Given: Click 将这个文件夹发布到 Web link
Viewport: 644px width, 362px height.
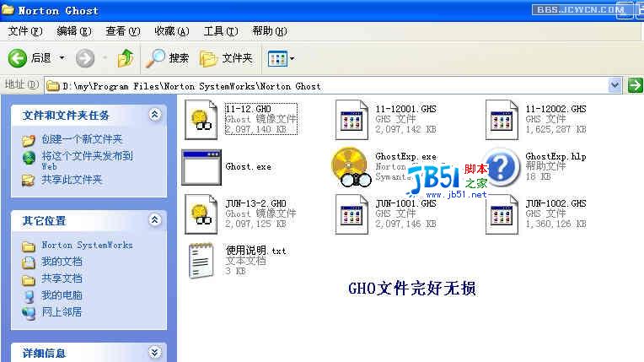Looking at the screenshot, I should [x=87, y=161].
